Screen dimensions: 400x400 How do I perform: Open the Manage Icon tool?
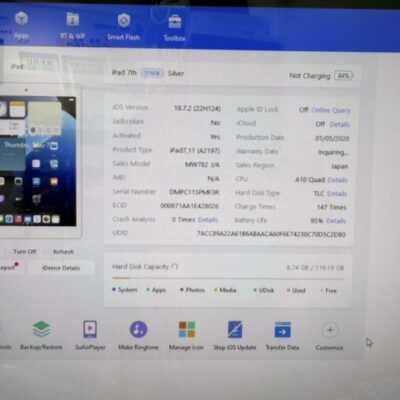(186, 330)
